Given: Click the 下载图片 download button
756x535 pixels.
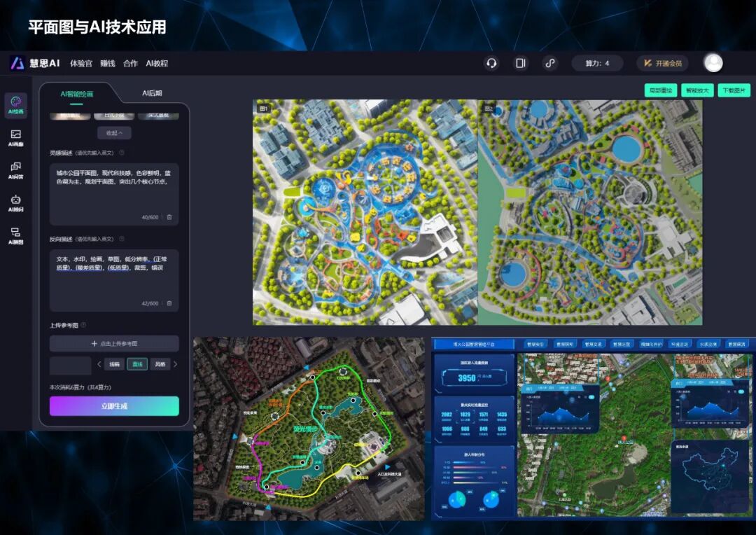Looking at the screenshot, I should (x=734, y=90).
